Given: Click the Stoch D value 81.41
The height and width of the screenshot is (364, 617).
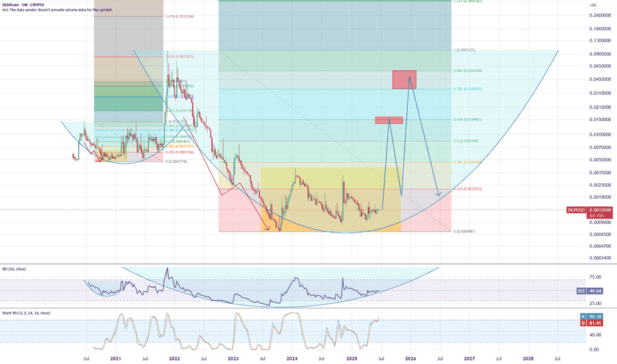Looking at the screenshot, I should tap(595, 323).
